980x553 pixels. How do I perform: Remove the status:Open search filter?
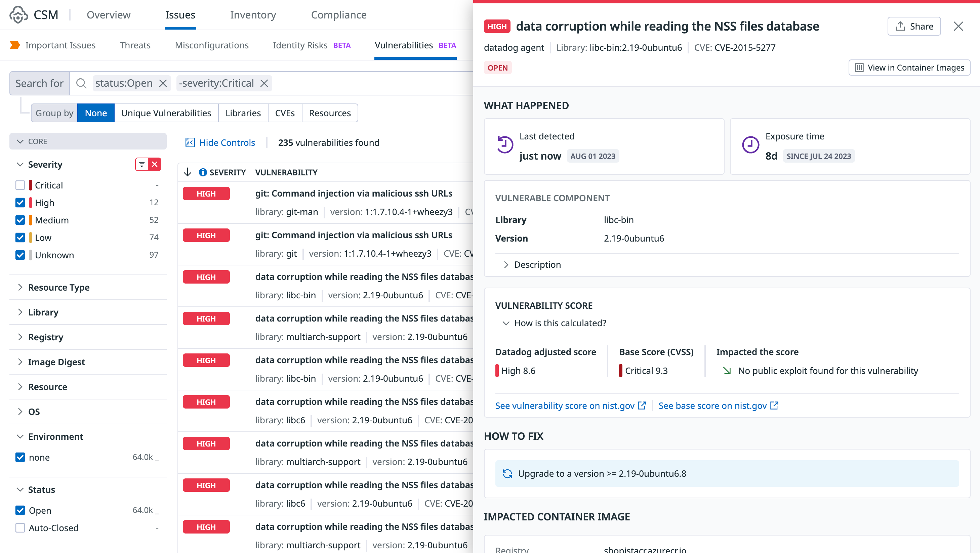tap(163, 83)
